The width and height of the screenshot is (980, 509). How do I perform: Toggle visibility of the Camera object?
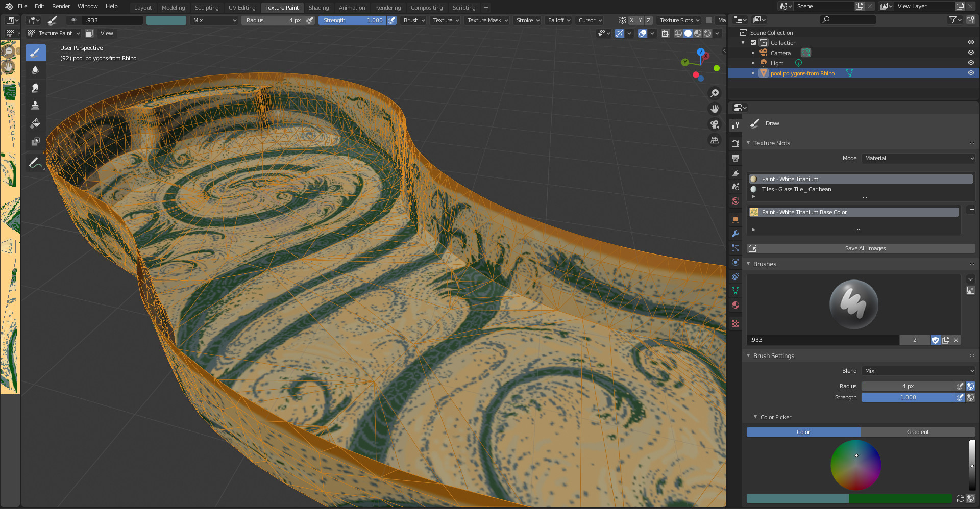click(970, 53)
